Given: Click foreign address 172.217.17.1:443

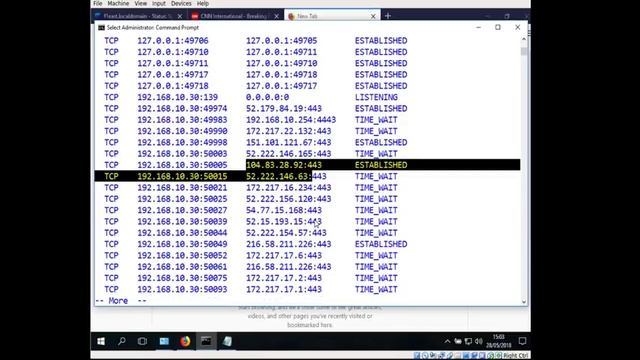Looking at the screenshot, I should pos(284,289).
